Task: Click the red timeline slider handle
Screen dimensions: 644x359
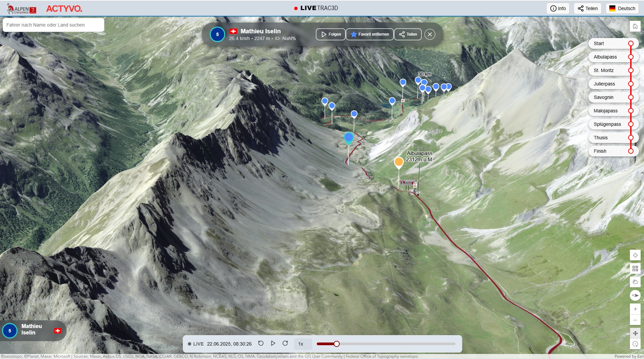Action: pyautogui.click(x=337, y=344)
